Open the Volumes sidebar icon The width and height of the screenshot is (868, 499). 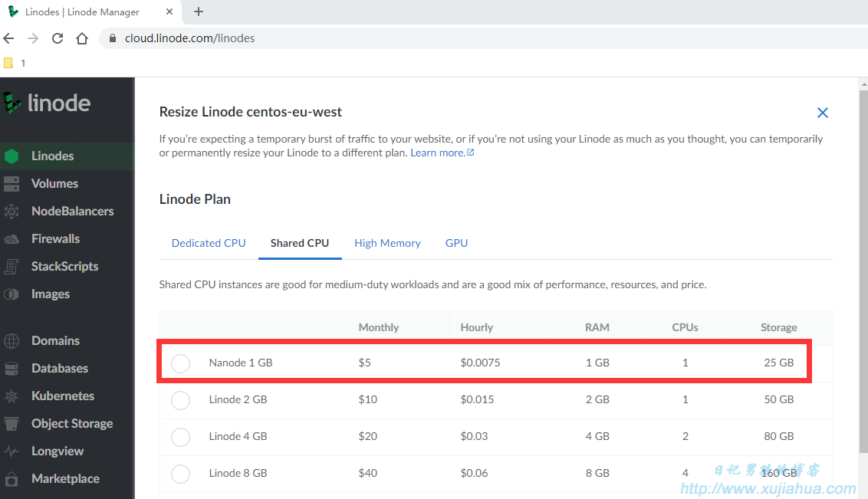[x=11, y=184]
